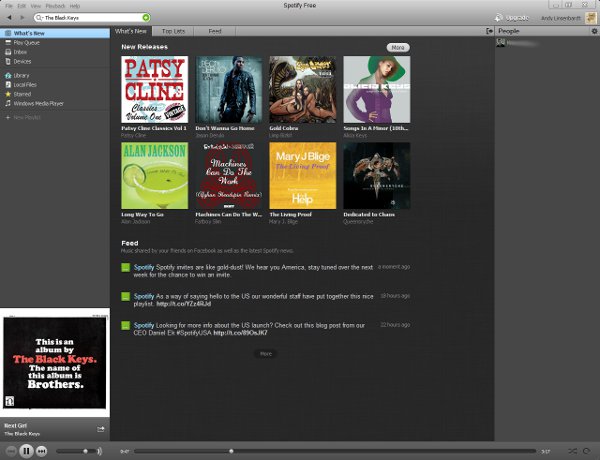Click the share icon beside Next Girl
The height and width of the screenshot is (460, 600).
[101, 428]
